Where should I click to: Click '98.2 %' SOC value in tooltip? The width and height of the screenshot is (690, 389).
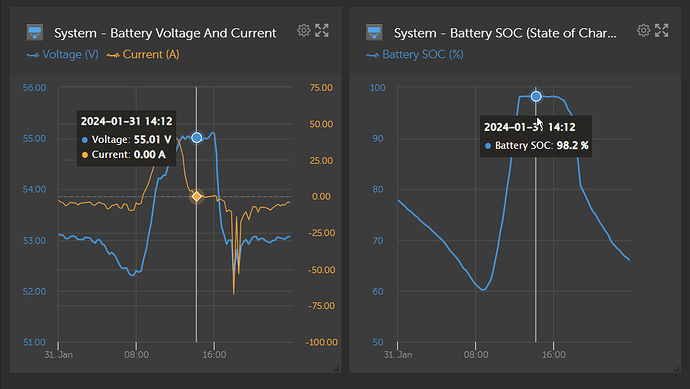[572, 145]
